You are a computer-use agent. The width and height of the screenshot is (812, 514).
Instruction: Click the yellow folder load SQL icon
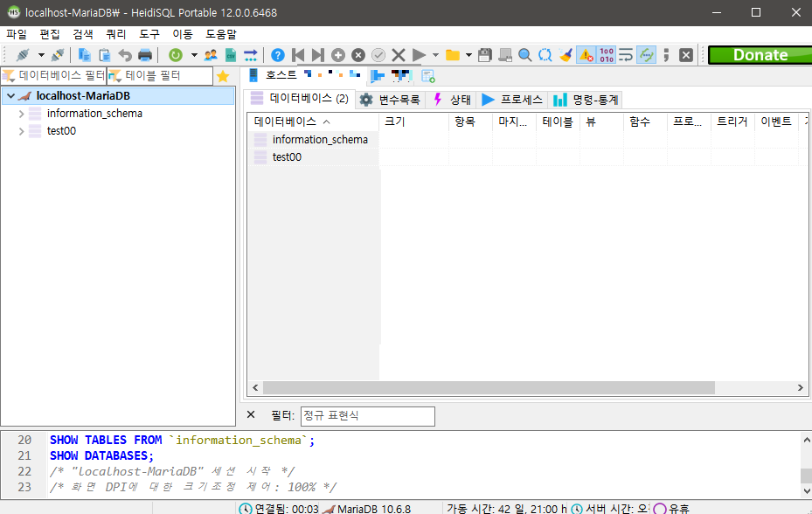(453, 55)
